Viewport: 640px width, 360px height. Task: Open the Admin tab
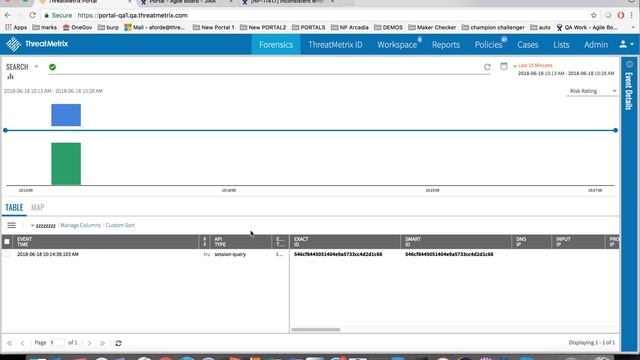(x=596, y=44)
